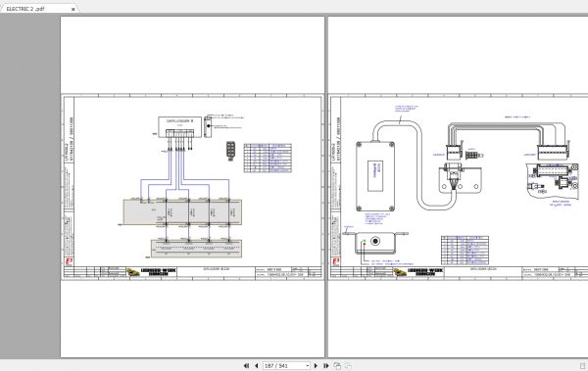Viewport: 588px width, 371px height.
Task: Click the greyed-out next view icon
Action: (x=348, y=366)
